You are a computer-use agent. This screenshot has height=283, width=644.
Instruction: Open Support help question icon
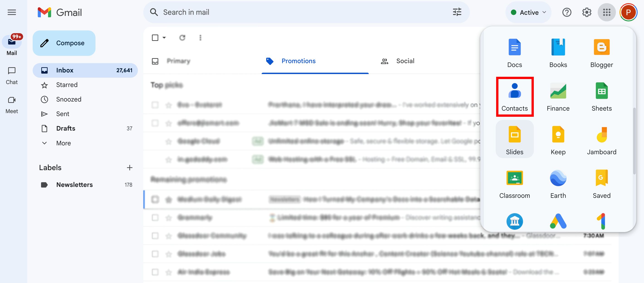[x=566, y=12]
